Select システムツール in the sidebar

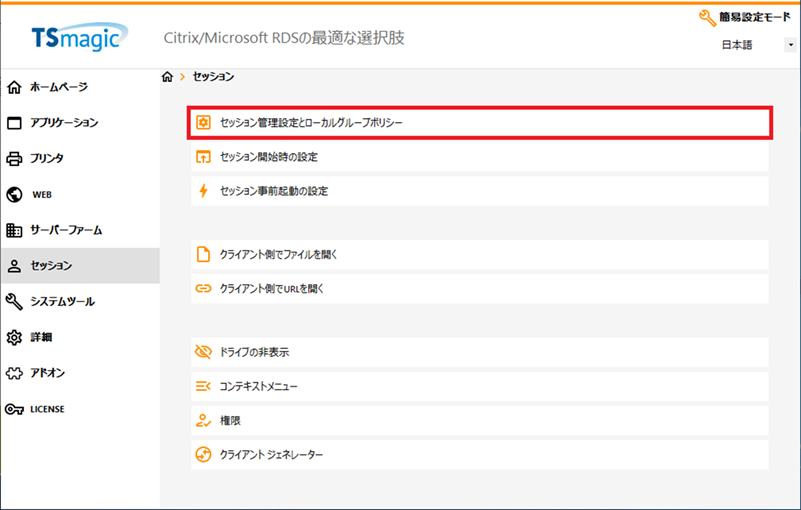pyautogui.click(x=62, y=301)
